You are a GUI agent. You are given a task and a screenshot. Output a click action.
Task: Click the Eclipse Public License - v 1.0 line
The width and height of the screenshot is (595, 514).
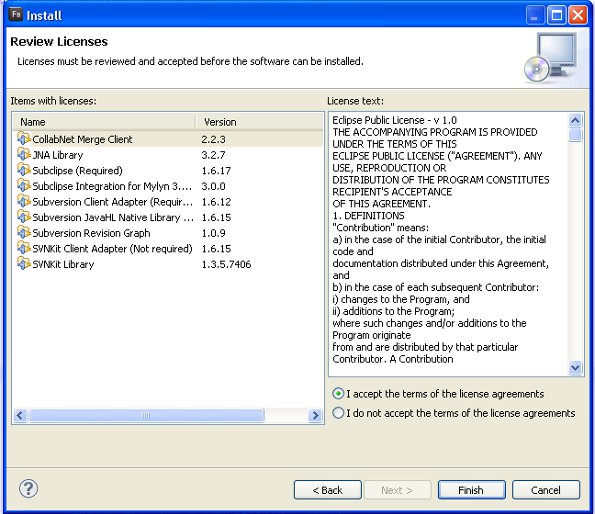click(395, 120)
